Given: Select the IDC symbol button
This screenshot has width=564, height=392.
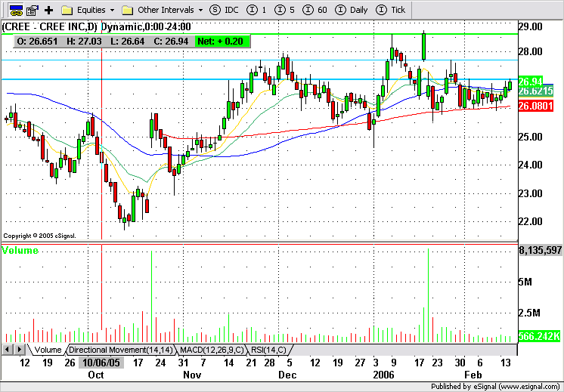Looking at the screenshot, I should coord(224,10).
